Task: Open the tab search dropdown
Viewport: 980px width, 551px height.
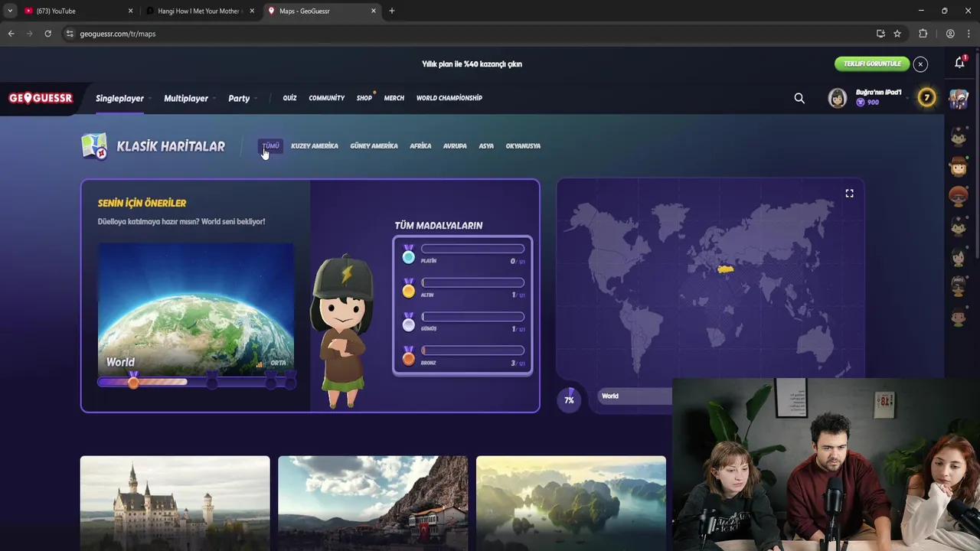Action: tap(9, 11)
